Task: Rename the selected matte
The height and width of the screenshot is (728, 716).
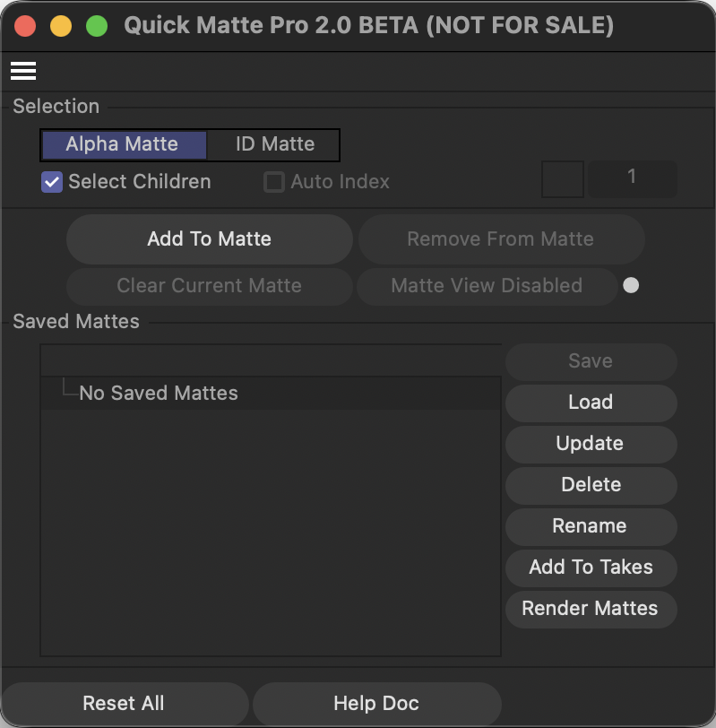Action: [x=591, y=526]
